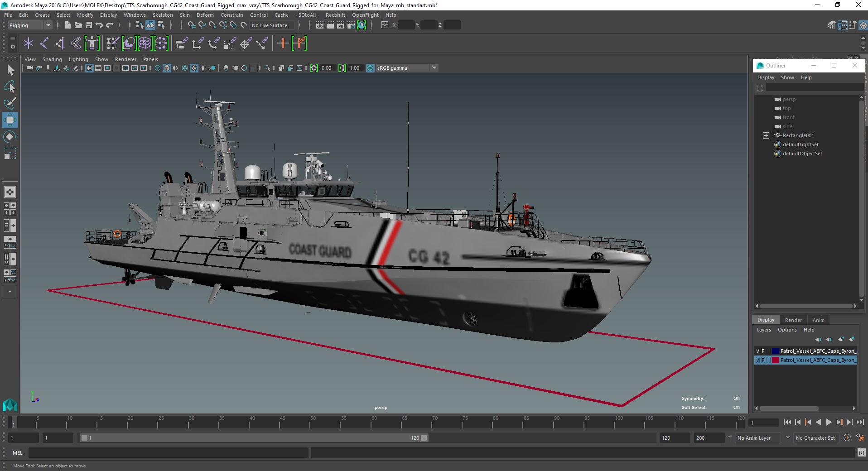Toggle textured display viewport icon
The height and width of the screenshot is (471, 868).
(x=194, y=68)
